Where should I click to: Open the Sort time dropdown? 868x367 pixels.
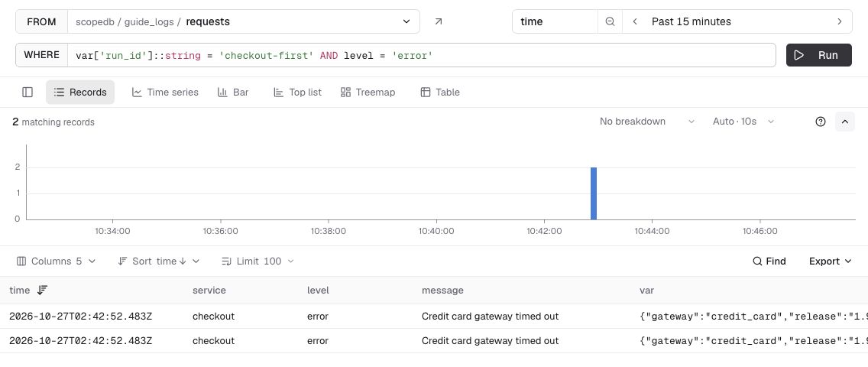click(159, 261)
